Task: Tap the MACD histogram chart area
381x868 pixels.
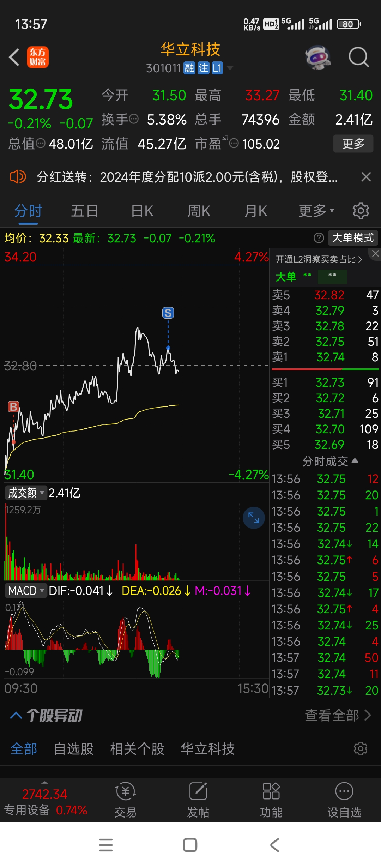Action: point(136,639)
